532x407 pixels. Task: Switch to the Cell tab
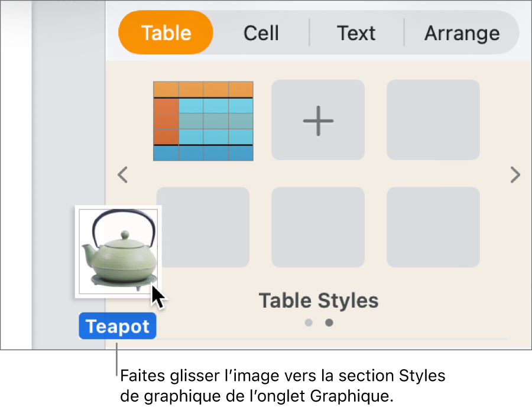(261, 33)
